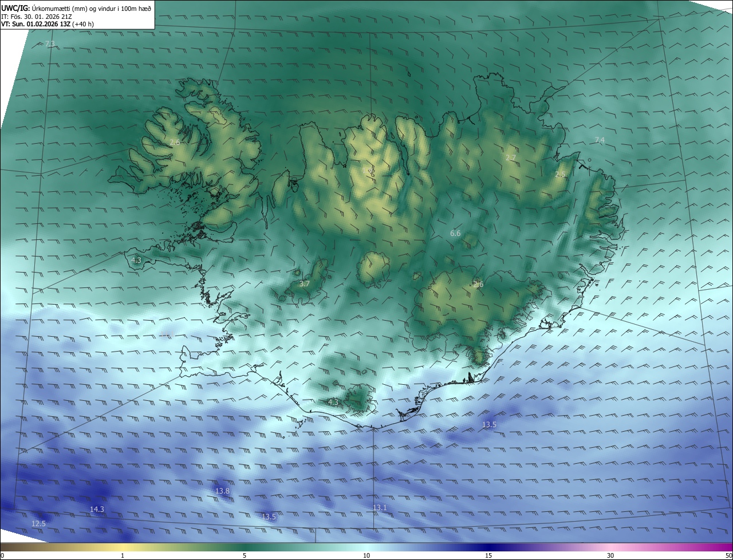
Task: Click the 6.6 value label on the map
Action: click(x=455, y=233)
